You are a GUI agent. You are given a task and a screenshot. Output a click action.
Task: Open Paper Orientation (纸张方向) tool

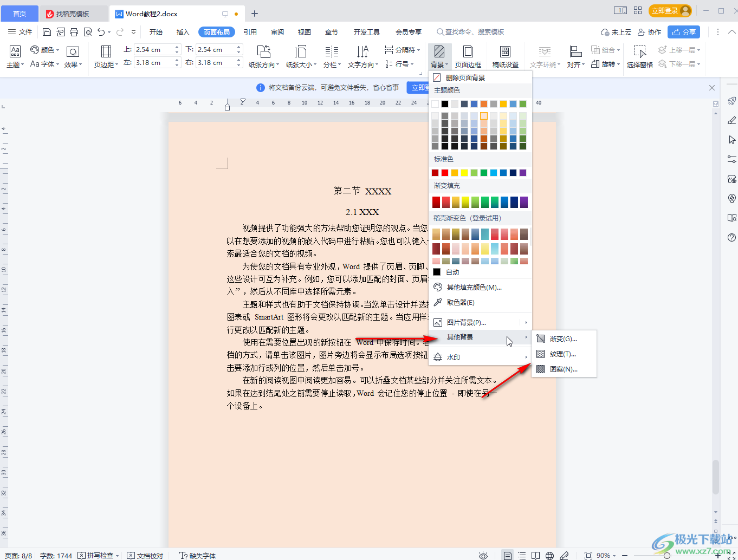pos(264,57)
